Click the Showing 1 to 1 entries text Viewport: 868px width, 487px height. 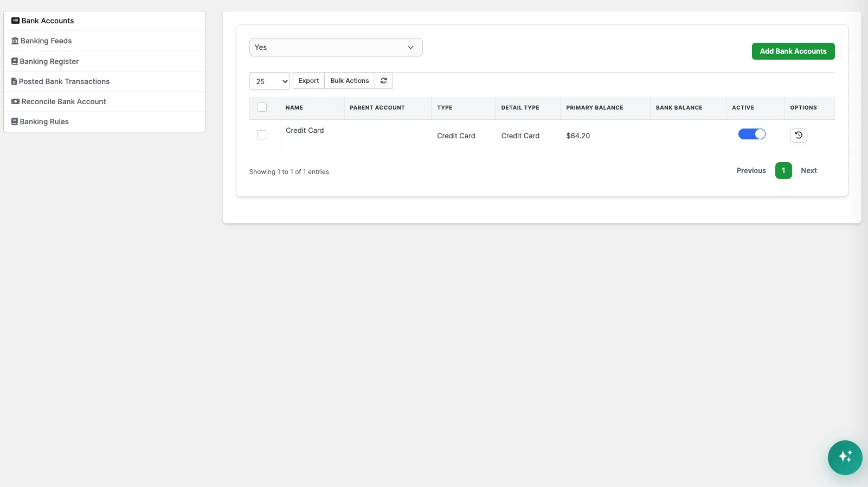point(289,172)
